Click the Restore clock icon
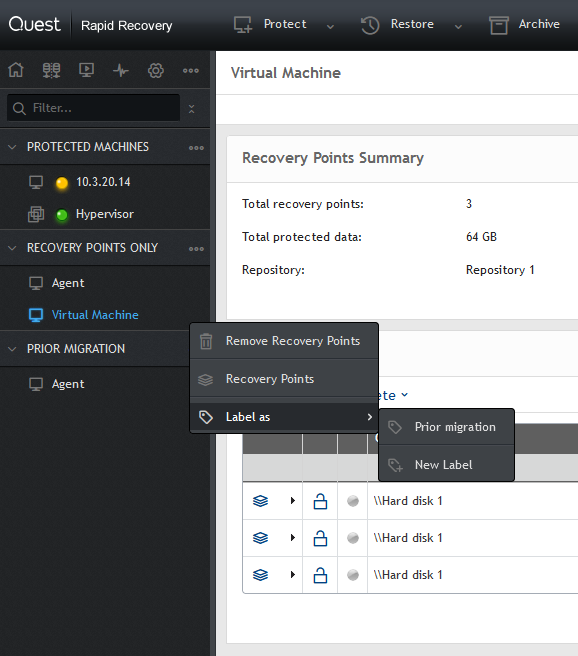The width and height of the screenshot is (578, 656). (x=370, y=25)
